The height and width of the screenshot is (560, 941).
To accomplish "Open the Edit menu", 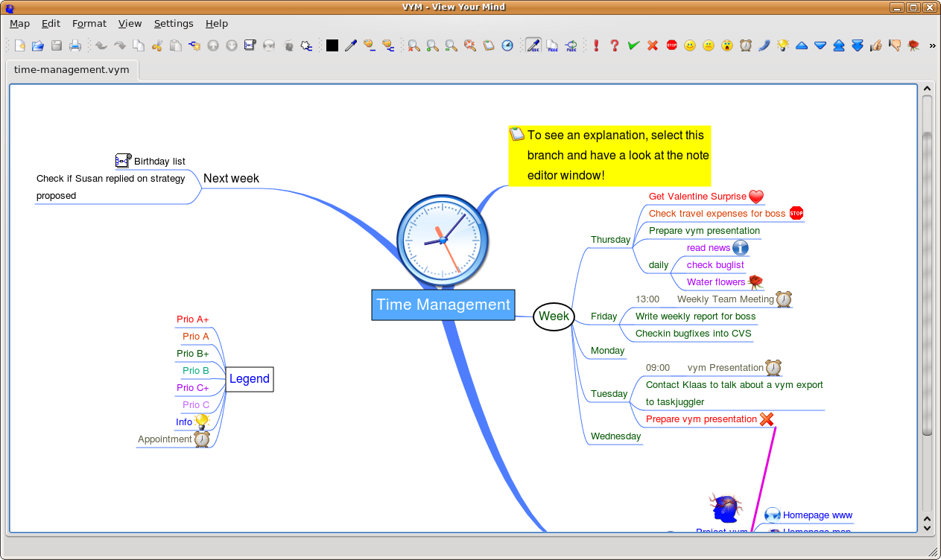I will pos(51,23).
